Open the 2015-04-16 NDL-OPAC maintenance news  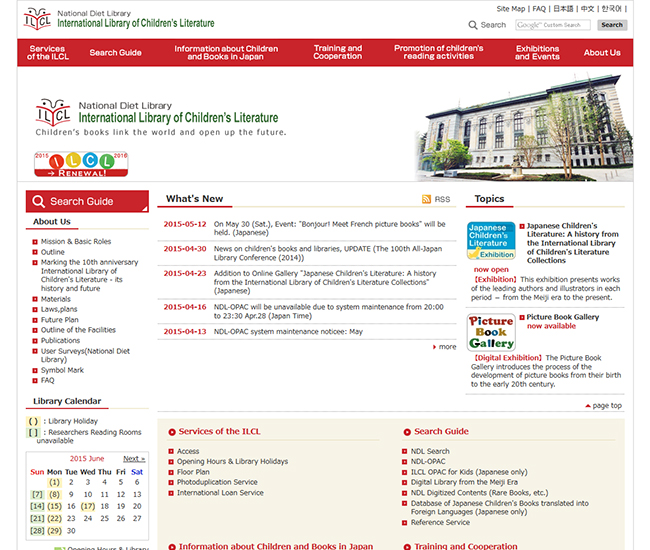pos(329,311)
